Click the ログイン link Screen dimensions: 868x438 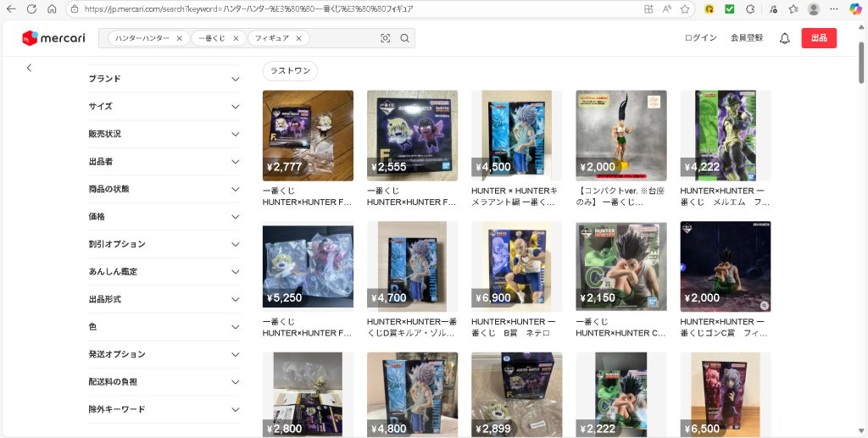click(x=701, y=38)
